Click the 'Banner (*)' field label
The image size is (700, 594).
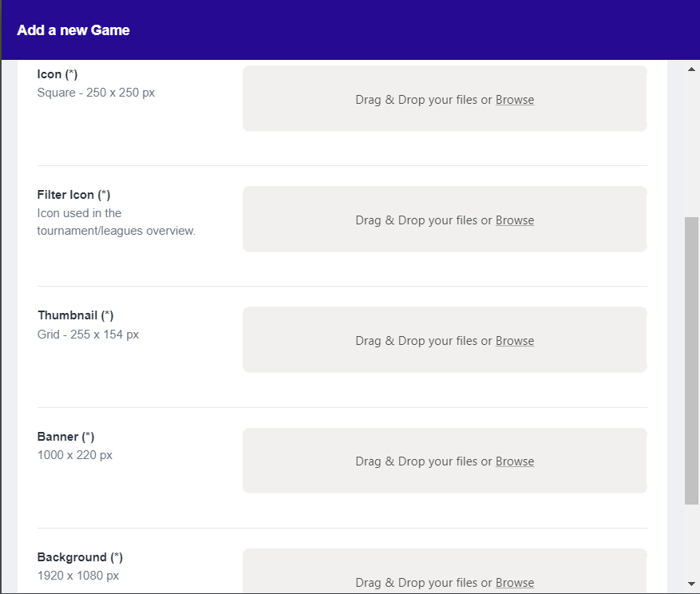(x=65, y=437)
